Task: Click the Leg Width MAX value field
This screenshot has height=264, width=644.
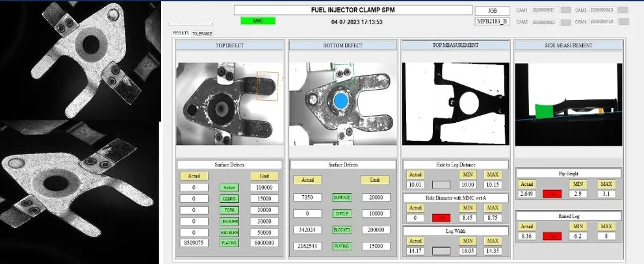Action: (x=493, y=250)
